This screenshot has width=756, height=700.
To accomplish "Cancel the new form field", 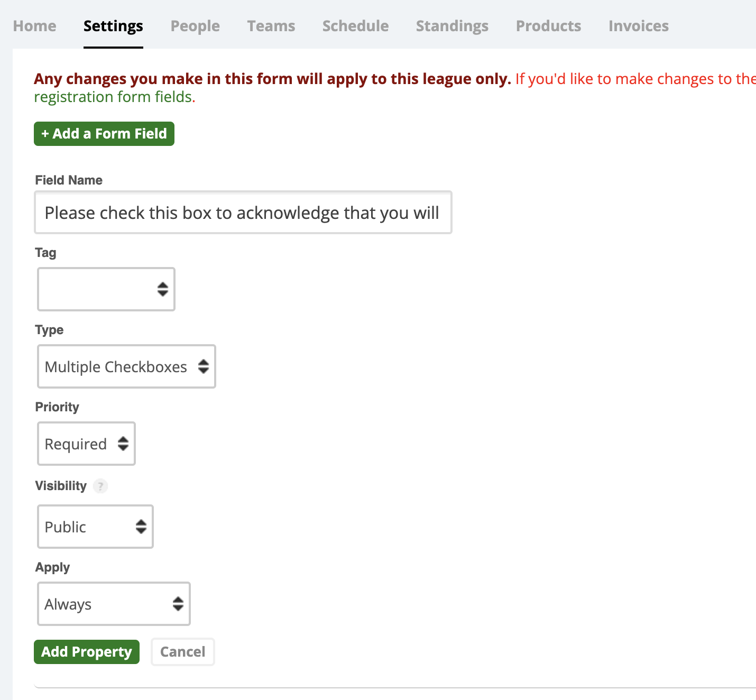I will tap(183, 652).
